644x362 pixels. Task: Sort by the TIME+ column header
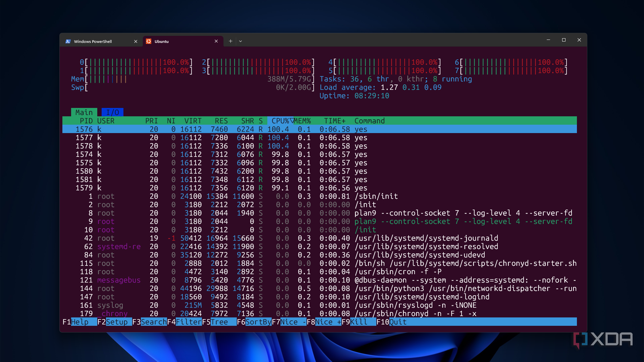click(335, 121)
